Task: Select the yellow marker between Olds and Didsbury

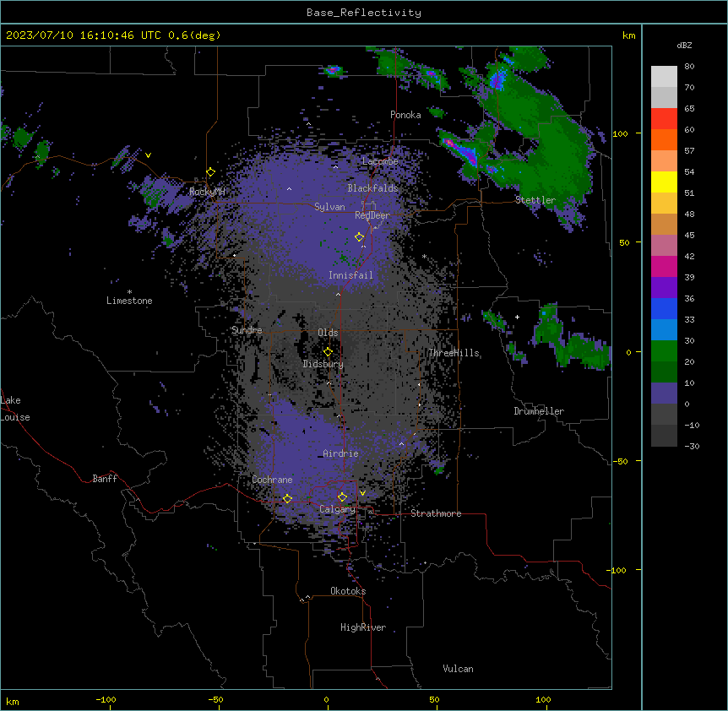Action: [328, 351]
